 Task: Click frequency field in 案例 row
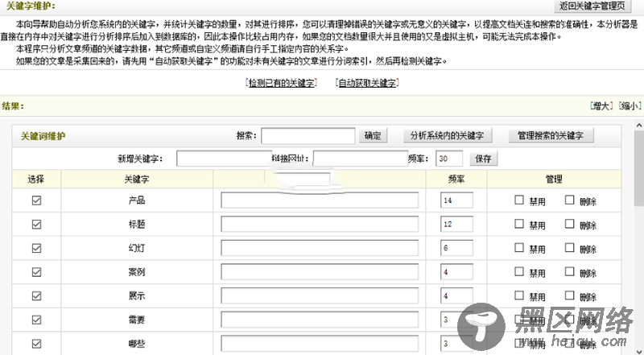click(456, 272)
